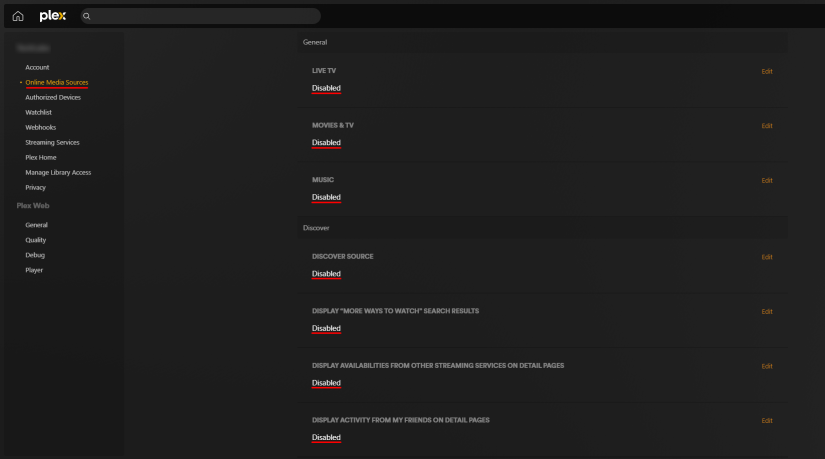Open Plex Home settings
This screenshot has height=459, width=825.
pyautogui.click(x=41, y=157)
